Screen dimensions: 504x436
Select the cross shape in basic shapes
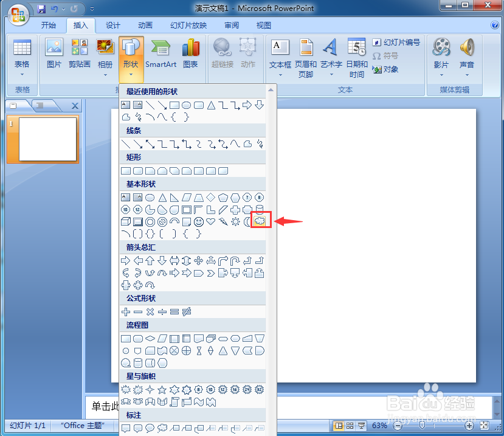click(x=235, y=210)
